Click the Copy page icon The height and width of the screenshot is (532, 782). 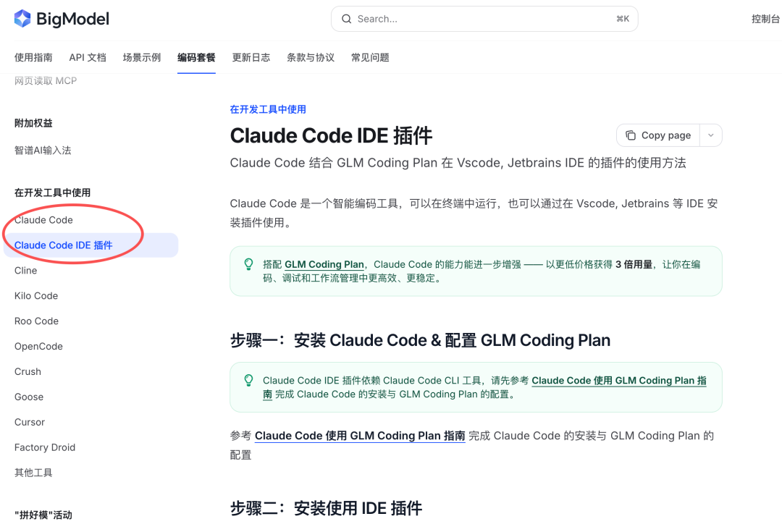pos(631,135)
